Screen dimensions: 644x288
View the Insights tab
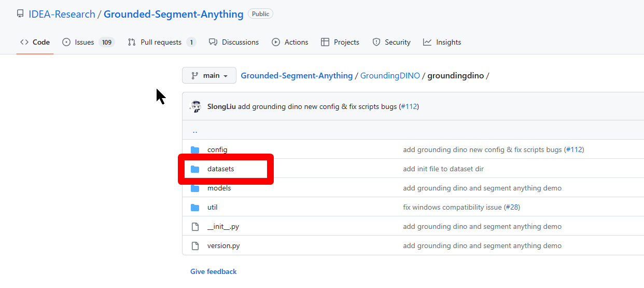(x=442, y=42)
